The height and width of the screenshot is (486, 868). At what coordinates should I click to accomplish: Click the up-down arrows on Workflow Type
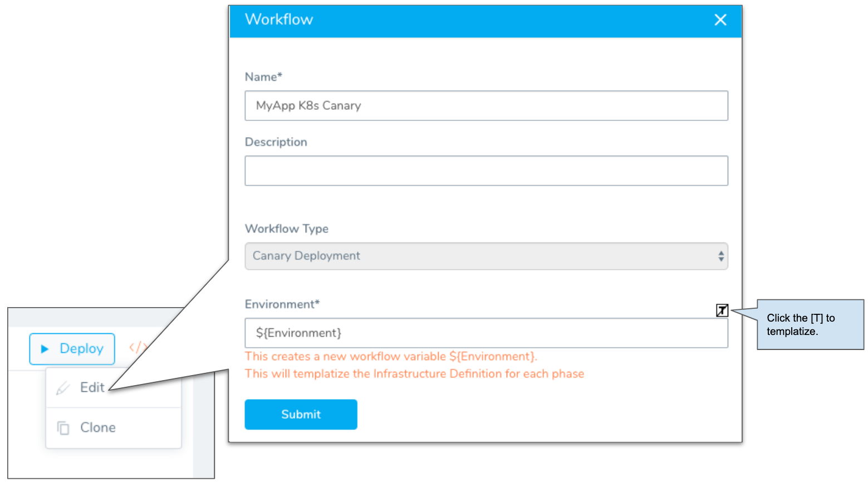coord(720,256)
